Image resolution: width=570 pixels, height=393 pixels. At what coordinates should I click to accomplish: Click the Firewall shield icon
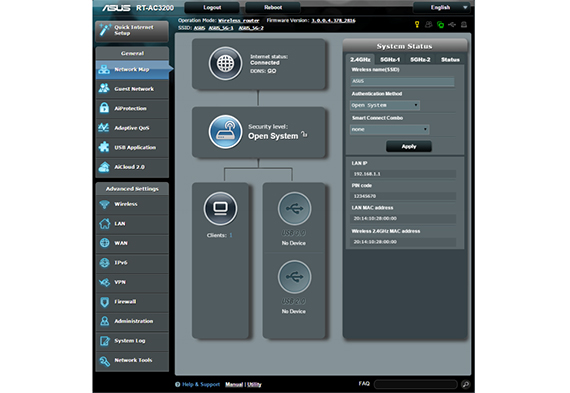105,302
